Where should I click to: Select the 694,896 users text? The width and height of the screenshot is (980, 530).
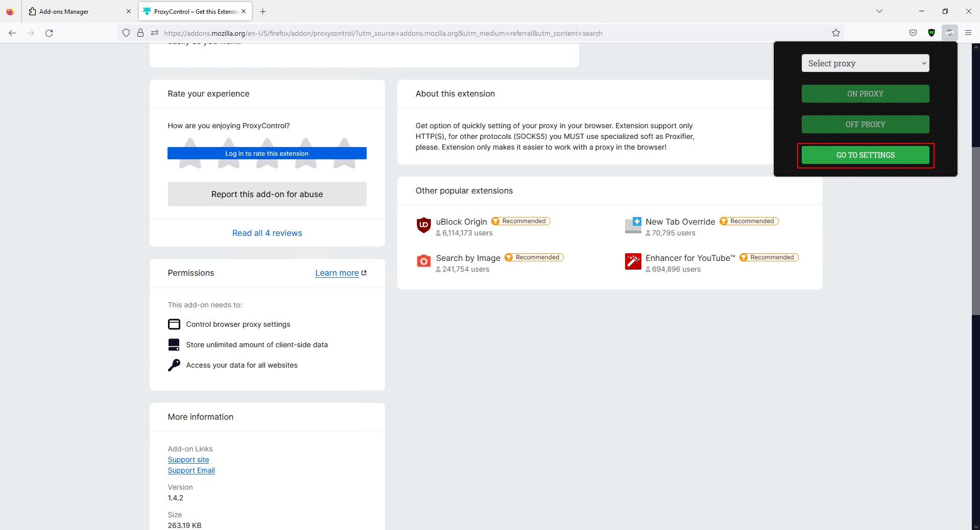676,269
